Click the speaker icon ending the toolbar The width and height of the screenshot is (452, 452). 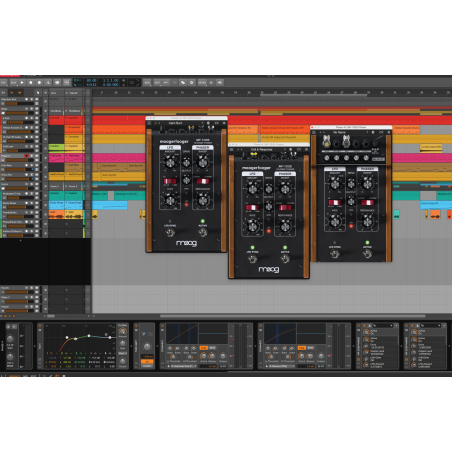tap(220, 82)
